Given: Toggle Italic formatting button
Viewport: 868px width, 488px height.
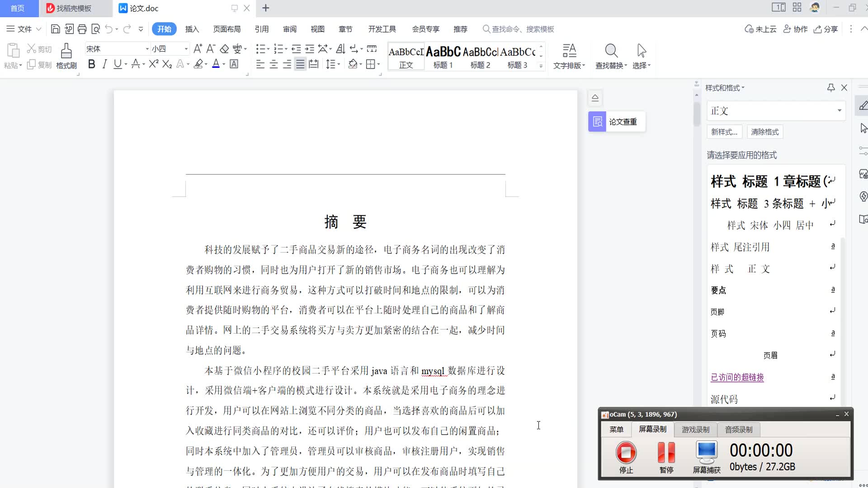Looking at the screenshot, I should (x=104, y=64).
